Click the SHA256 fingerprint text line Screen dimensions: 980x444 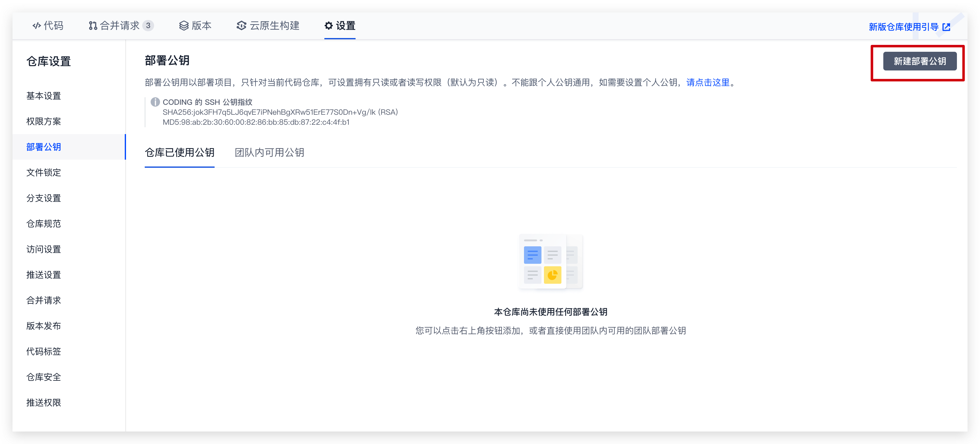pos(280,112)
